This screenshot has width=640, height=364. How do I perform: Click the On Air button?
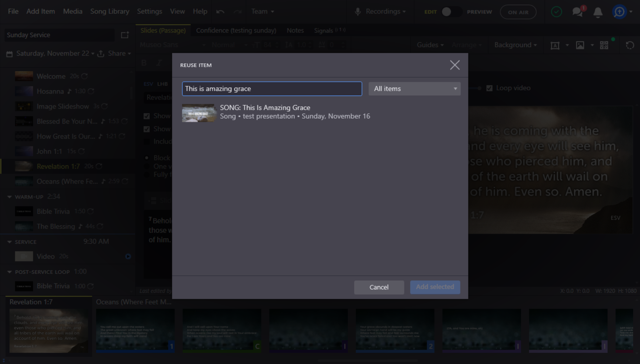[x=518, y=12]
